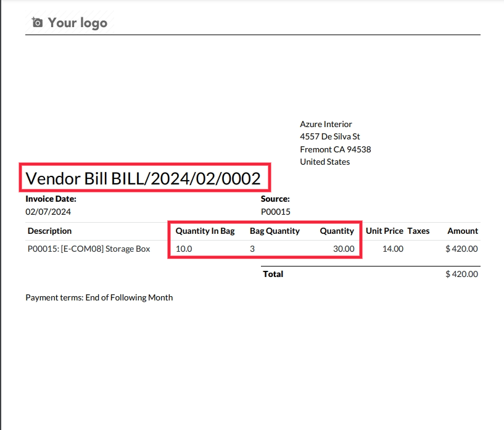Click 'Fremont CA 94538' address line
This screenshot has height=430, width=504.
click(335, 149)
